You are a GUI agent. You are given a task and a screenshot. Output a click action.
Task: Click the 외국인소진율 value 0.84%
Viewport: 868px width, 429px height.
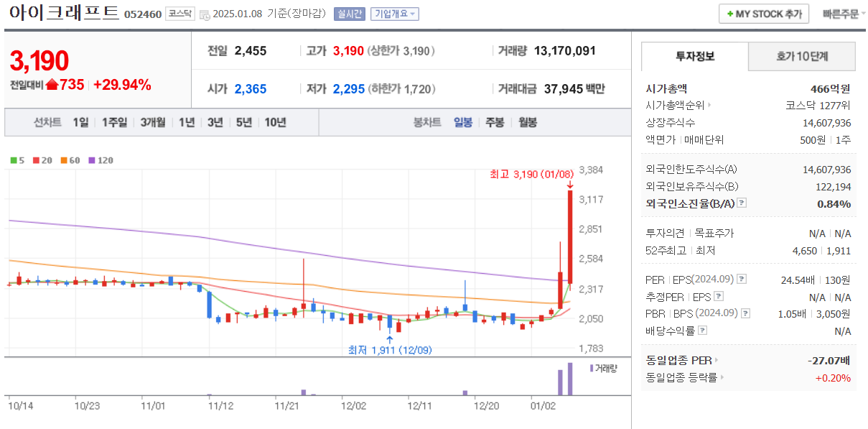pyautogui.click(x=834, y=204)
